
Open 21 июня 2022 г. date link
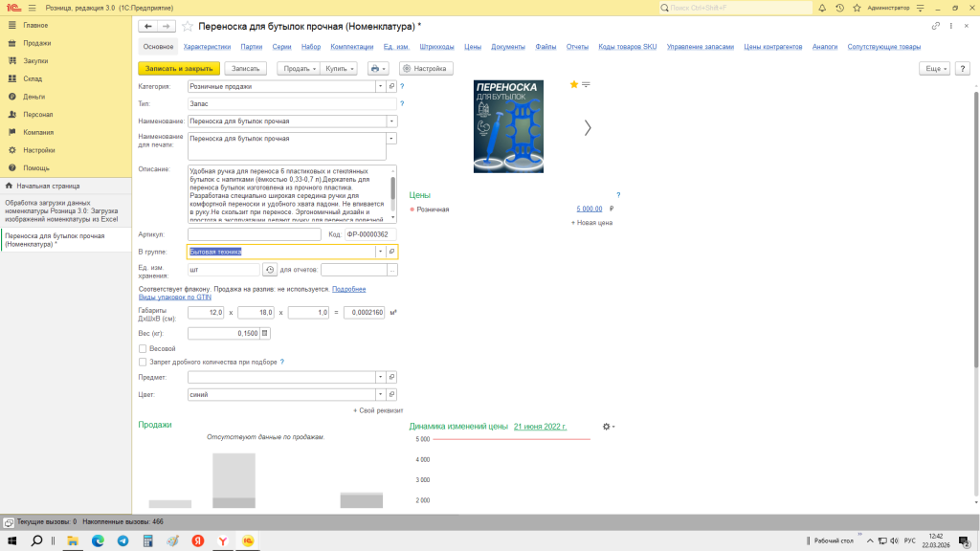[540, 427]
